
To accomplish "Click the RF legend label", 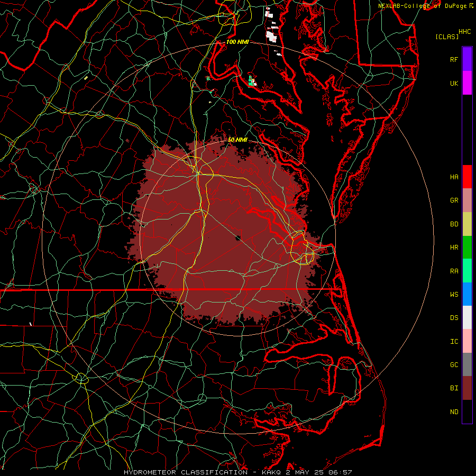I will tap(454, 59).
